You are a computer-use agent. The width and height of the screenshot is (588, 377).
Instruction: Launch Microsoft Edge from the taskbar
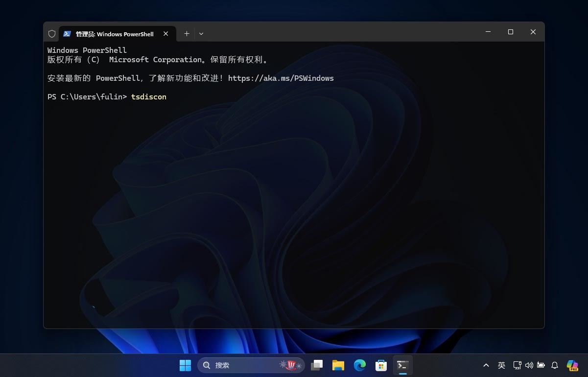(x=360, y=365)
